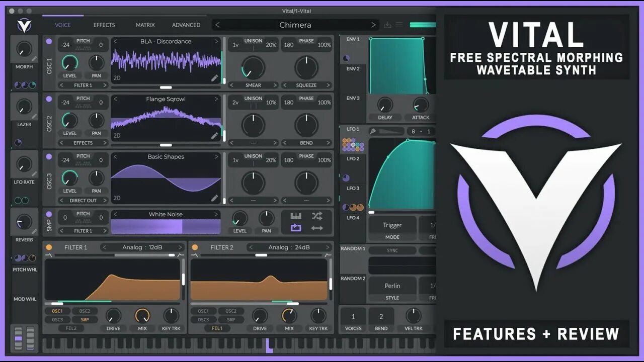Viewport: 644px width, 362px height.
Task: Adjust the OSC 1 SMEAR knob
Action: tap(253, 67)
